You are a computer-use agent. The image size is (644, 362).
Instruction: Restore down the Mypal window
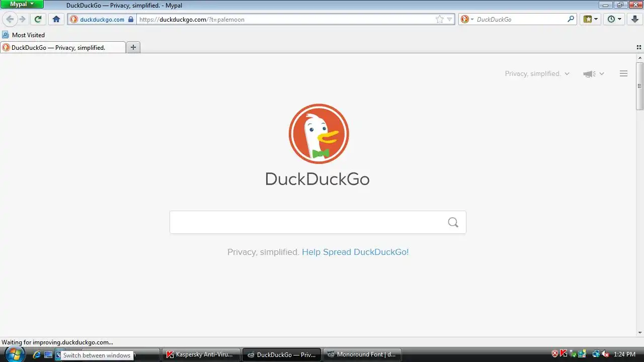click(620, 5)
